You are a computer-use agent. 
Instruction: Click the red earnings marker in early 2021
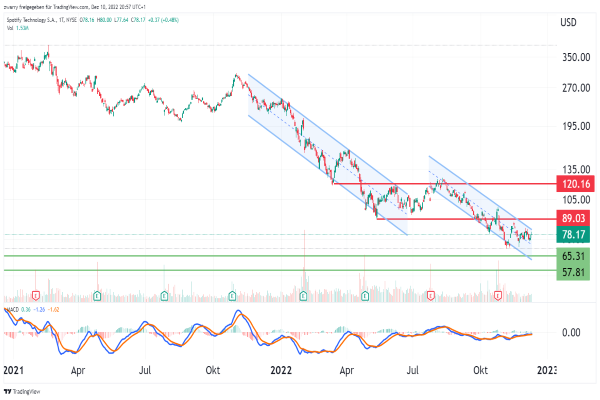click(x=36, y=296)
